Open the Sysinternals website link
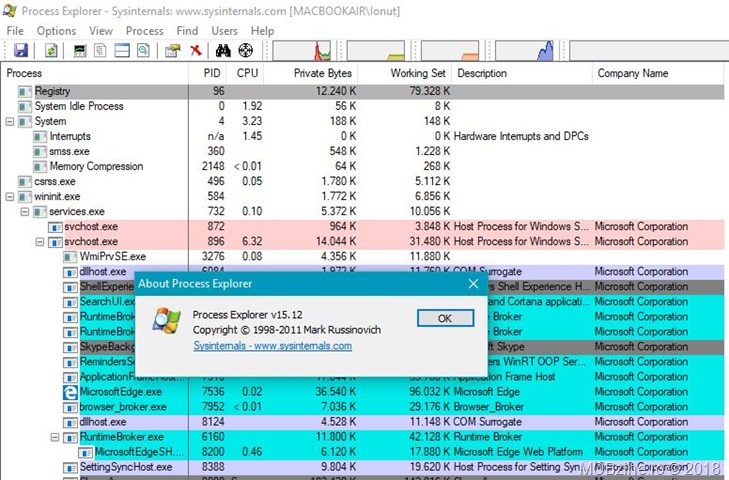This screenshot has width=729, height=480. tap(272, 346)
